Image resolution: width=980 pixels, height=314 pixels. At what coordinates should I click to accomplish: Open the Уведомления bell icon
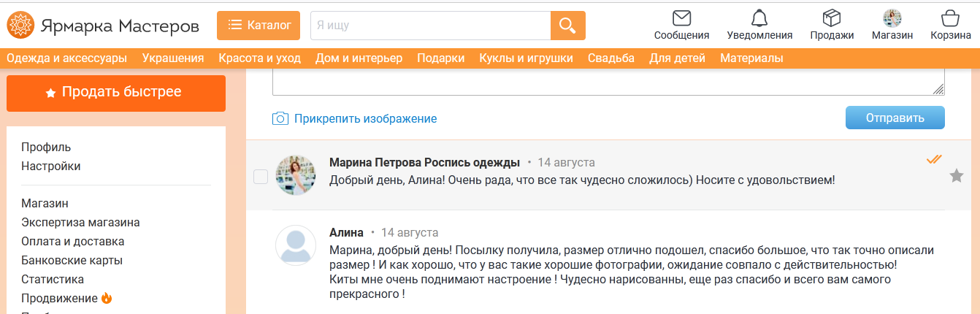pyautogui.click(x=759, y=18)
